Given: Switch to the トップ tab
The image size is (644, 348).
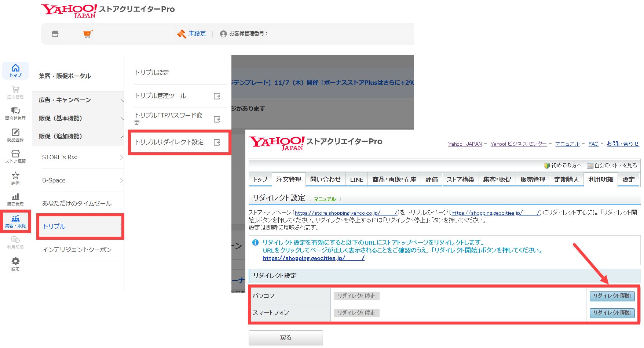Looking at the screenshot, I should point(260,180).
